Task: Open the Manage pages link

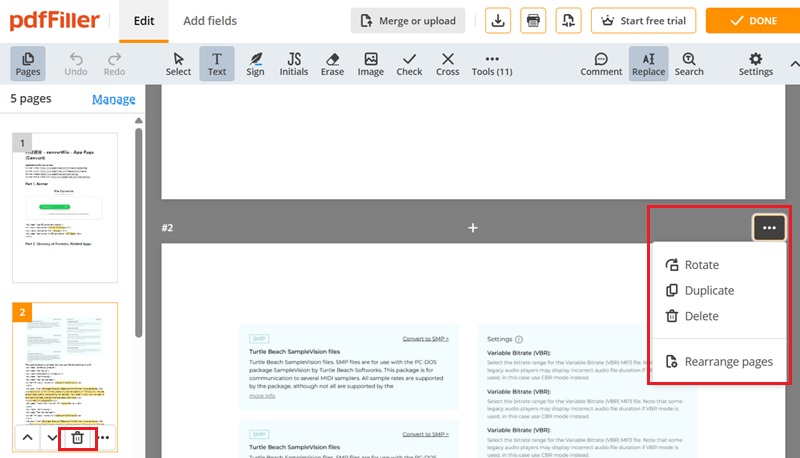Action: 114,99
